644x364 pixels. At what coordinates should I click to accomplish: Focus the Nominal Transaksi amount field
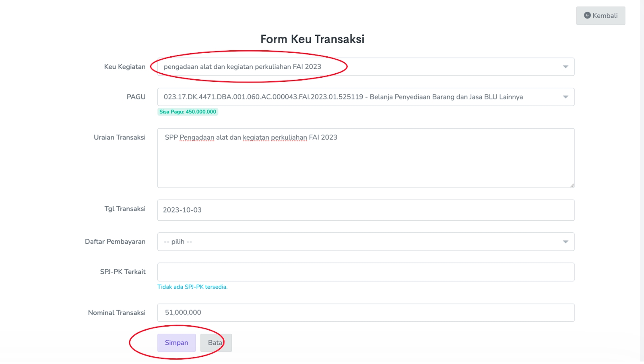pos(365,313)
